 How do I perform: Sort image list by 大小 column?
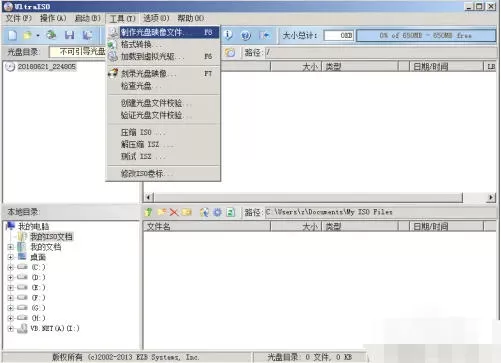tap(296, 67)
